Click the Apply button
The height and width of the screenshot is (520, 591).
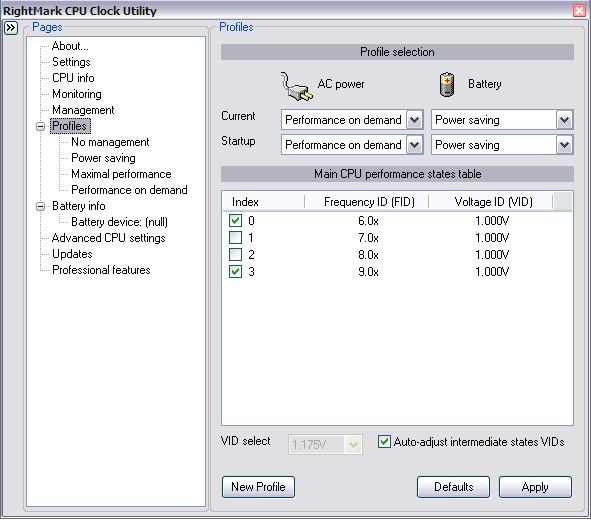535,487
